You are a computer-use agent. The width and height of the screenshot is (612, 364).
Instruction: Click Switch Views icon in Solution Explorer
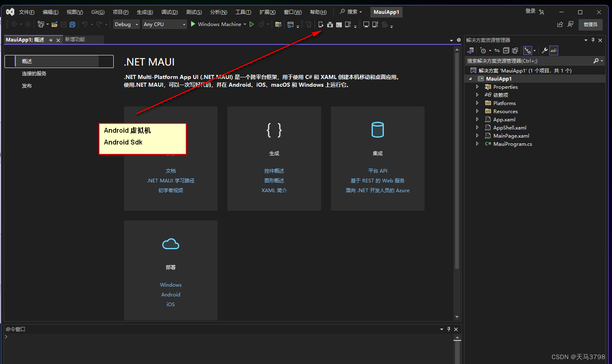click(x=471, y=50)
